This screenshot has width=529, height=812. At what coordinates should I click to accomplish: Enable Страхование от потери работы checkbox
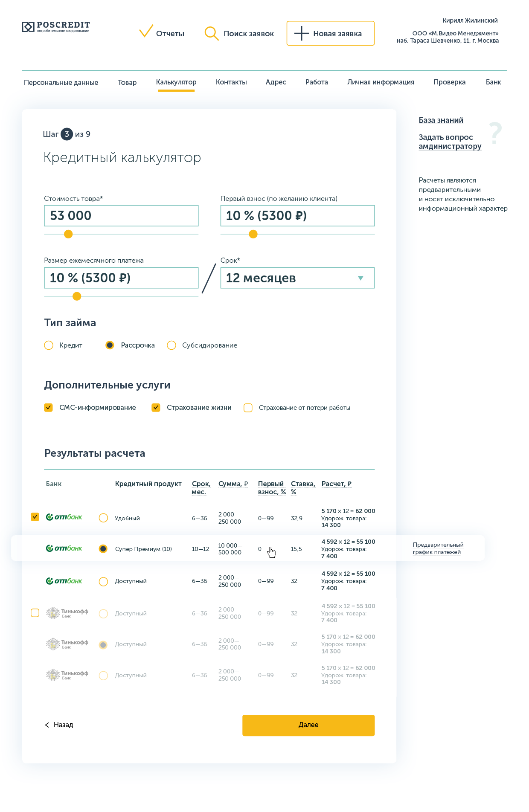(248, 408)
